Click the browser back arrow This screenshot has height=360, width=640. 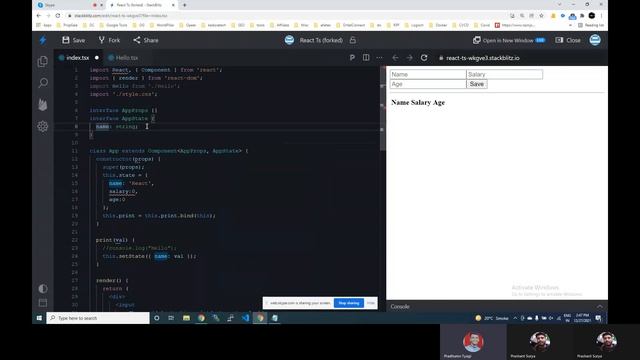point(39,16)
